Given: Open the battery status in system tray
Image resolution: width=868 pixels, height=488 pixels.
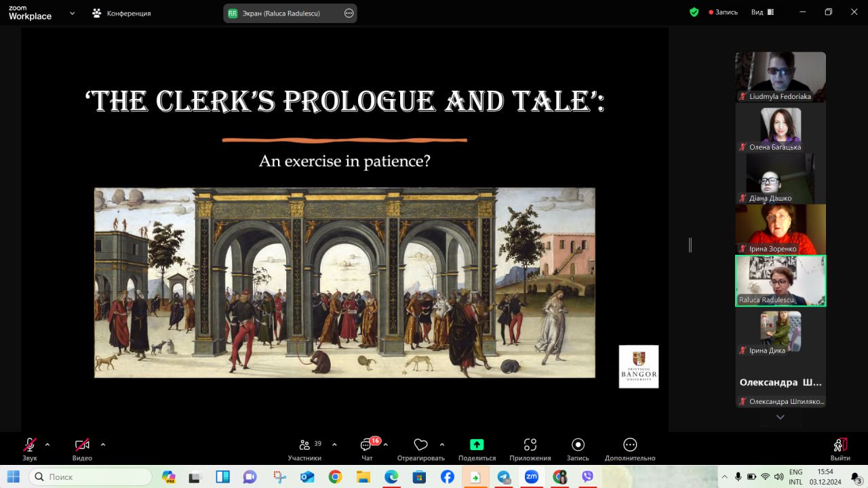Looking at the screenshot, I should click(x=752, y=476).
